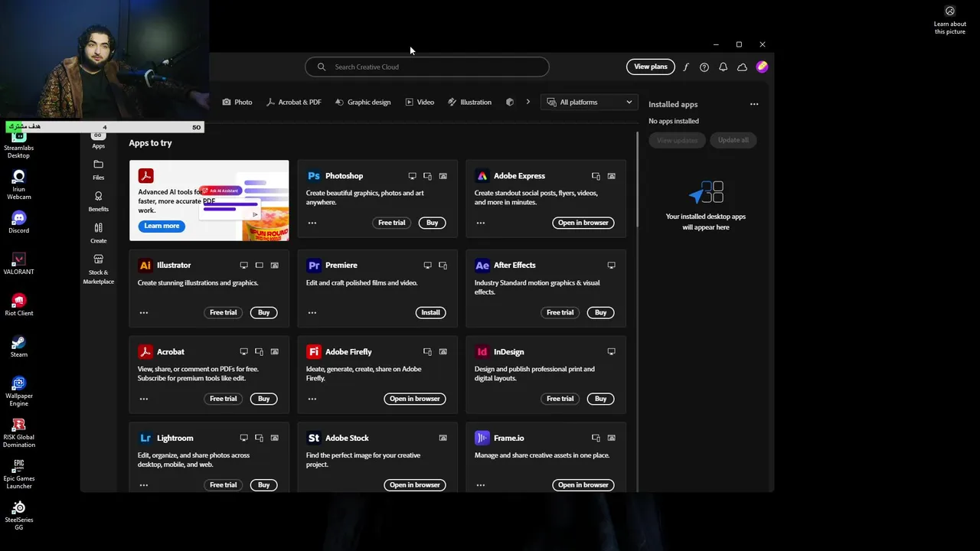980x551 pixels.
Task: Show more category filters with chevron
Action: (x=528, y=102)
